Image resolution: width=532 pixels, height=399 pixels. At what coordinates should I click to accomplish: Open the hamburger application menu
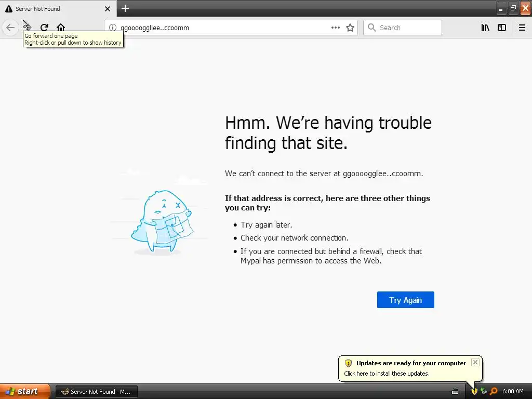(522, 28)
